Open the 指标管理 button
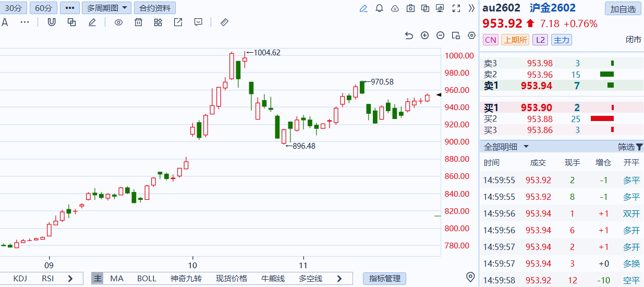This screenshot has width=644, height=287. coord(384,279)
